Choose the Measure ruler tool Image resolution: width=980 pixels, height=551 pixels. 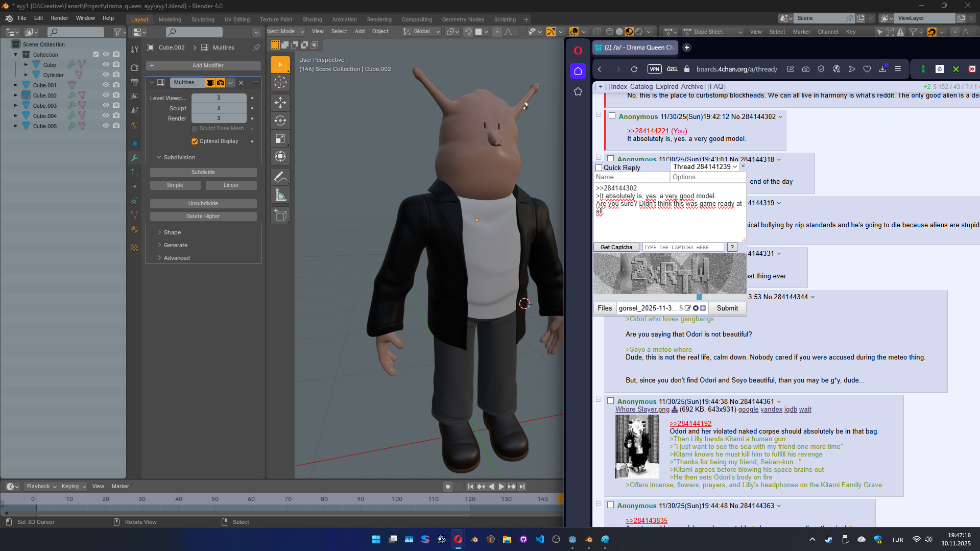point(280,195)
